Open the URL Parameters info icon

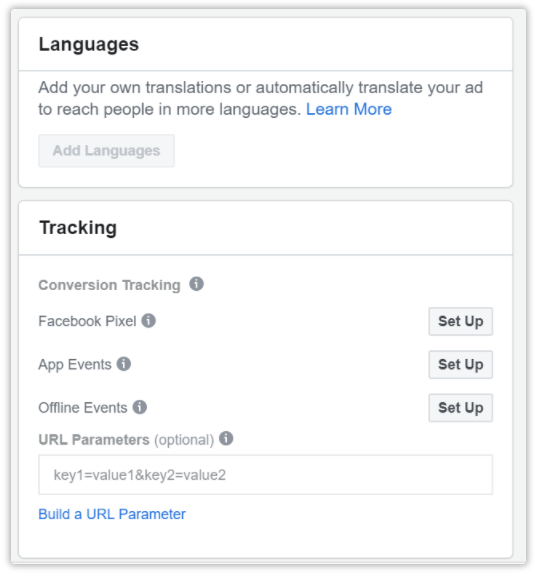pyautogui.click(x=226, y=438)
